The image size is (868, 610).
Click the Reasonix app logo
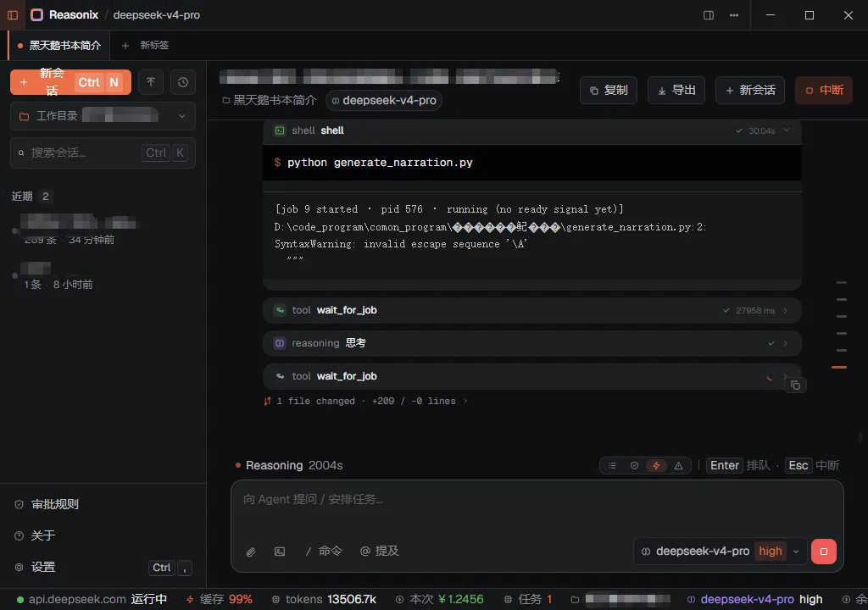(36, 15)
